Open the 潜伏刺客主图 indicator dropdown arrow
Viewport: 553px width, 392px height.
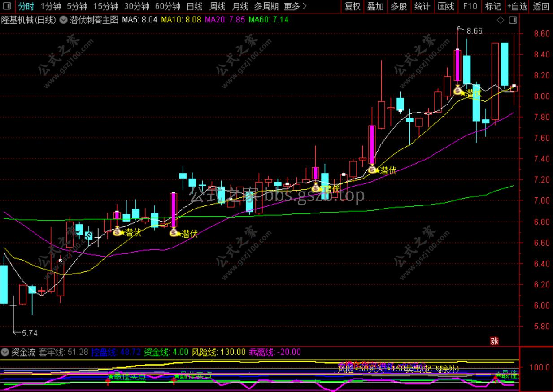(x=64, y=20)
